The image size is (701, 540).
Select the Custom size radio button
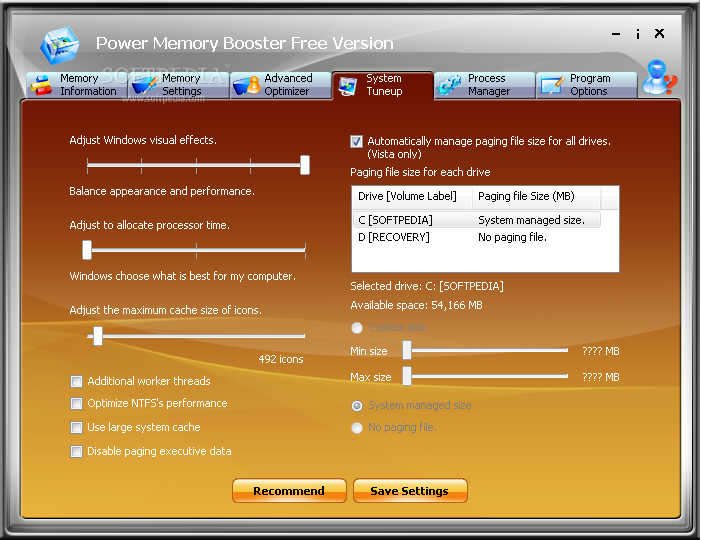(357, 328)
